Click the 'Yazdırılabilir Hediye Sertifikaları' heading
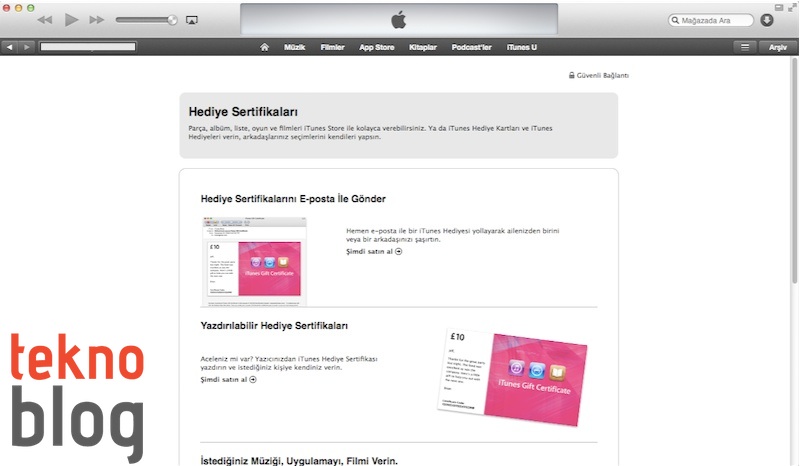The width and height of the screenshot is (800, 466). pos(274,326)
